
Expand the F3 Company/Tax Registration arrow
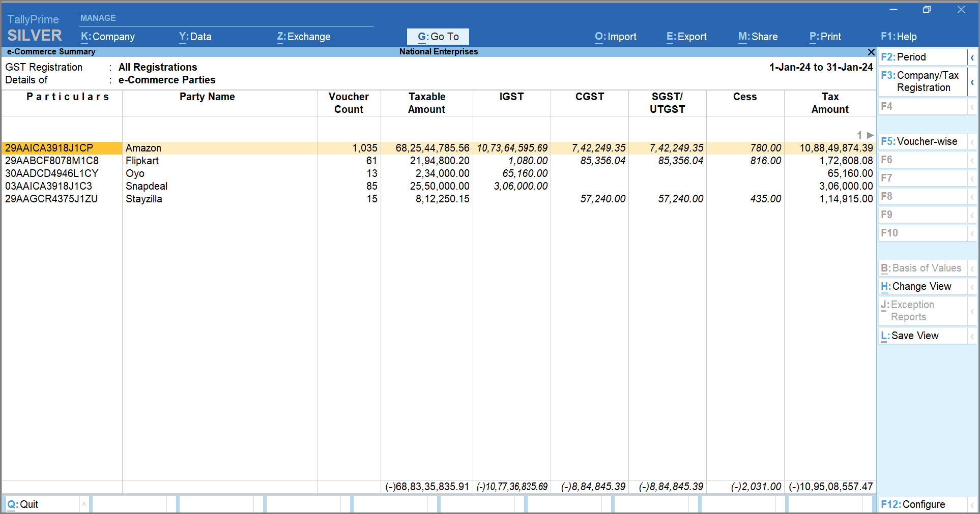(x=972, y=81)
